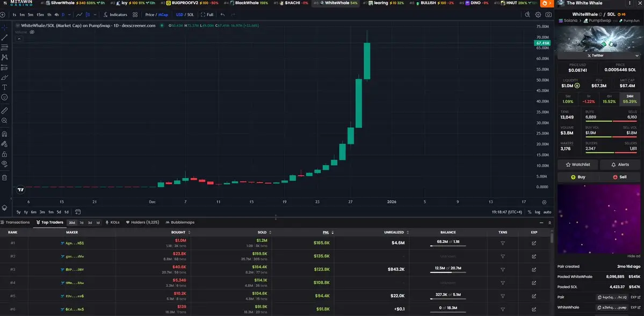Set timeframe to 4h
The height and width of the screenshot is (316, 644).
tap(56, 15)
